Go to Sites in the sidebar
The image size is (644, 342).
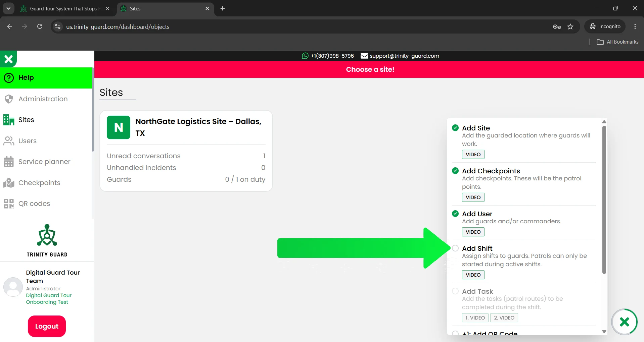tap(46, 120)
